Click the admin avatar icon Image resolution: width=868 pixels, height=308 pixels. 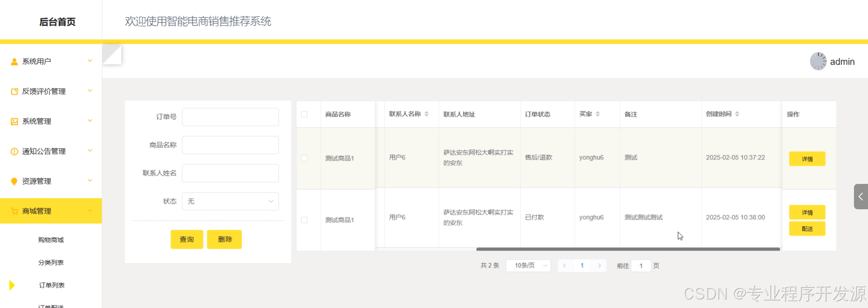(818, 61)
